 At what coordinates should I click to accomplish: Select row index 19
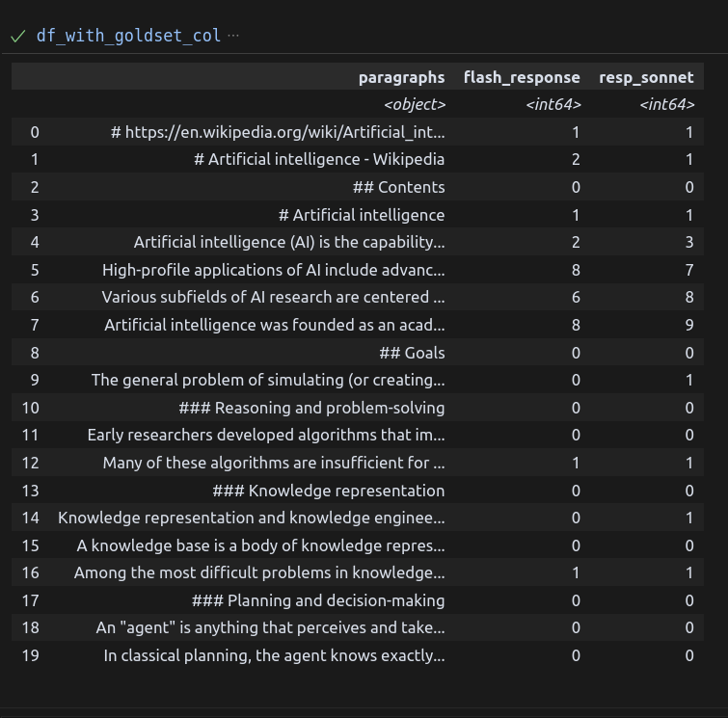30,655
